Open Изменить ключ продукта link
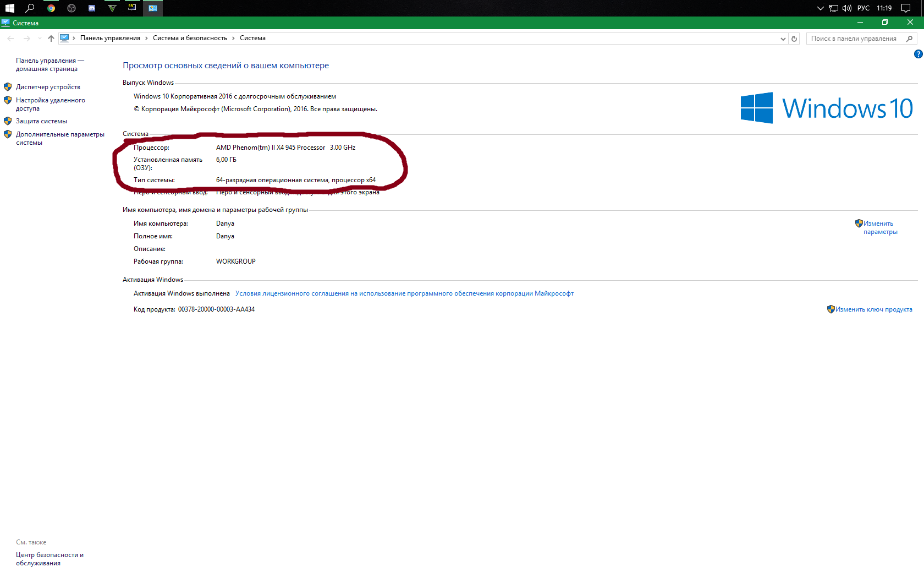Screen dimensions: 924x578 click(873, 309)
